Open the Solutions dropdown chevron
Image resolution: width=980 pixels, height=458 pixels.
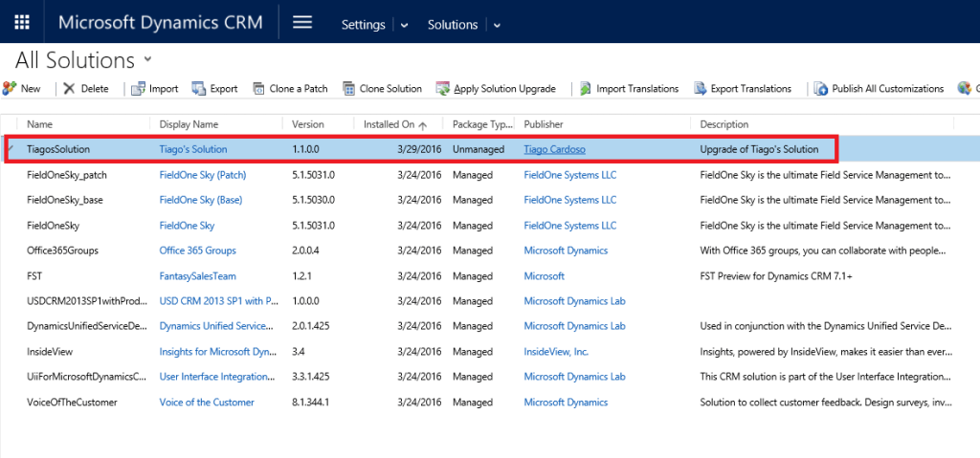point(496,25)
